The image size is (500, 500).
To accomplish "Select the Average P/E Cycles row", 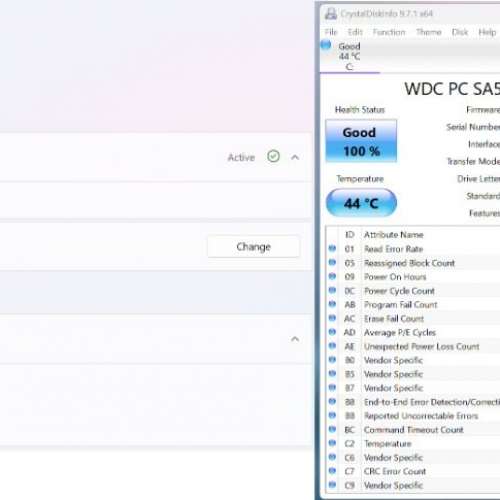I will (413, 333).
